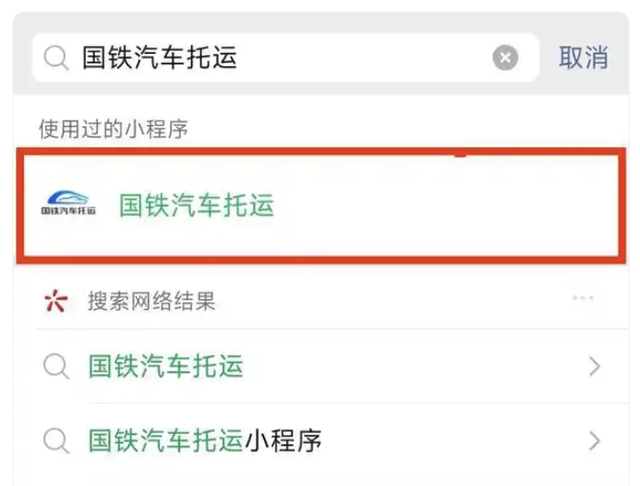Image resolution: width=640 pixels, height=486 pixels.
Task: Click the red 搜索网络结果 search icon
Action: [x=56, y=301]
